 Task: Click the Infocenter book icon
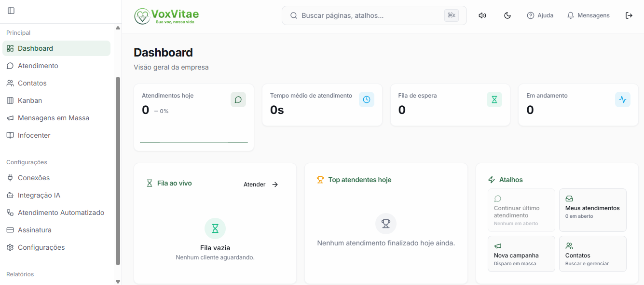point(10,135)
